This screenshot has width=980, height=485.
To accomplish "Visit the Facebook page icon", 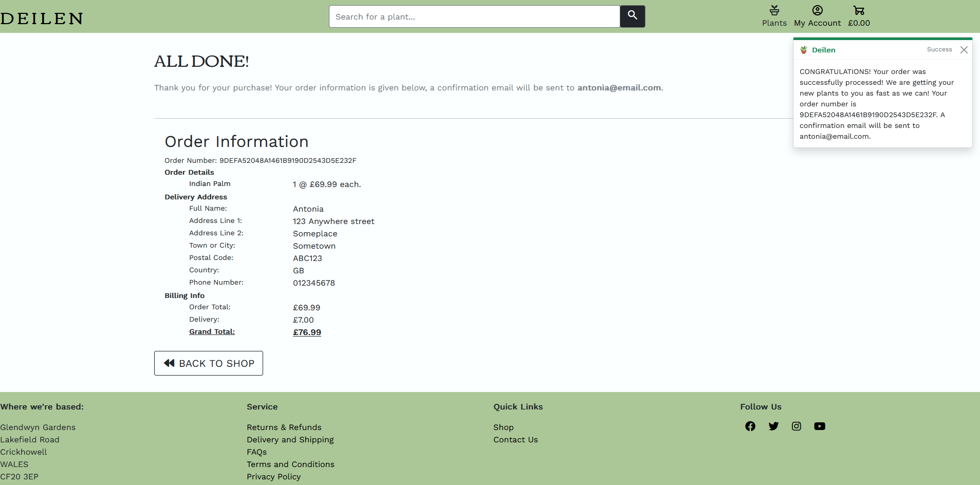I will [x=750, y=426].
